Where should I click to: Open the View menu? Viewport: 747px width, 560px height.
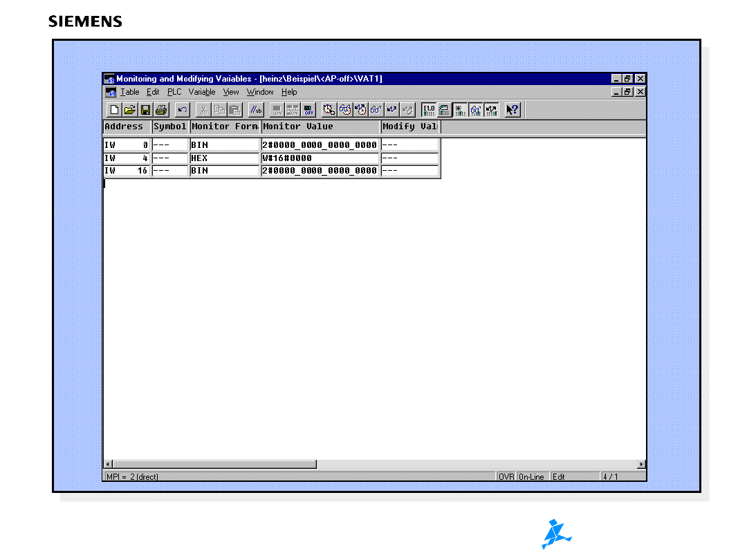click(x=231, y=92)
